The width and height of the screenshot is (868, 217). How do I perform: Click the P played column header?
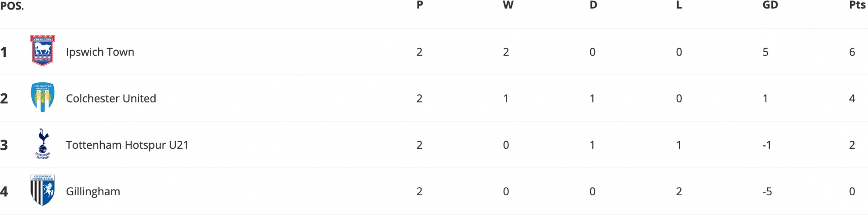click(x=420, y=5)
